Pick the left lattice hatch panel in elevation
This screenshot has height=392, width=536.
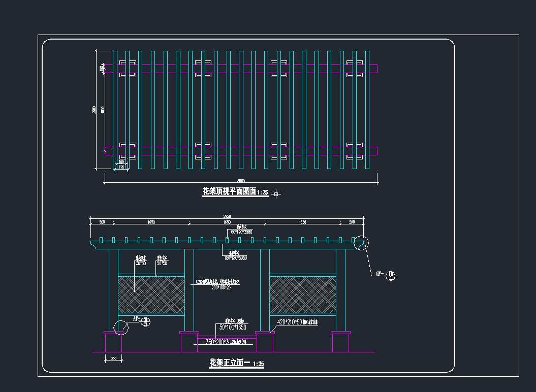pyautogui.click(x=151, y=295)
